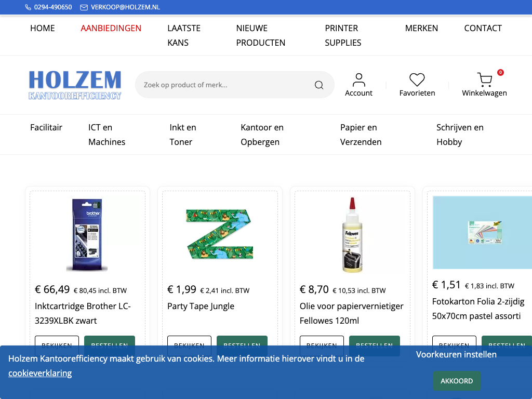Click the Akkoord cookie button
The height and width of the screenshot is (399, 532).
pyautogui.click(x=457, y=381)
